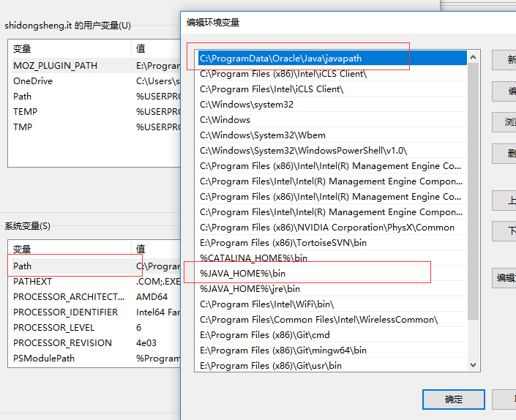Select C:\Program Files\Intel\iCLS Client\ entry
This screenshot has height=420, width=516.
click(x=332, y=89)
